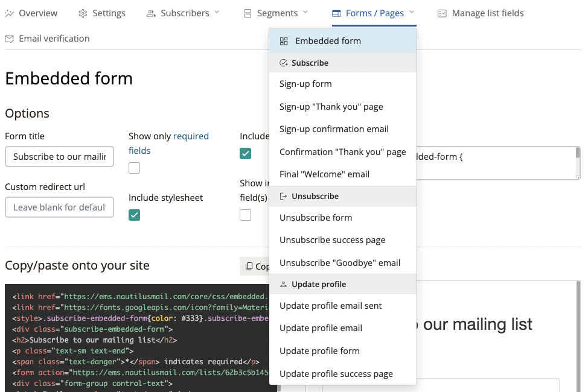Image resolution: width=588 pixels, height=392 pixels.
Task: Click the Form title input field
Action: pos(59,157)
